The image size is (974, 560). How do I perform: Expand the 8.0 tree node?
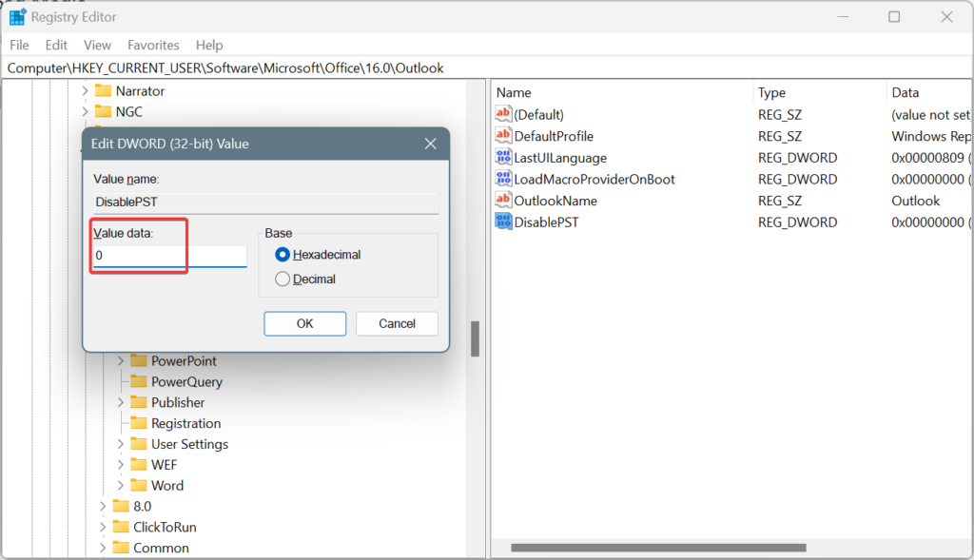(x=103, y=506)
